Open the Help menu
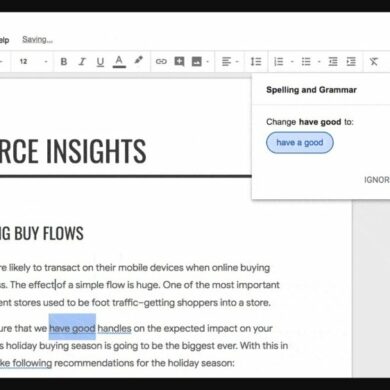 pyautogui.click(x=4, y=40)
